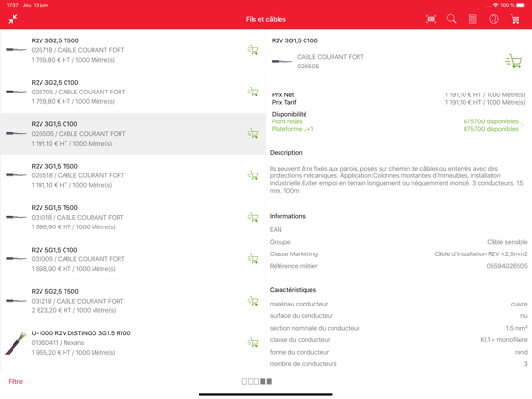Select the R2V 3G1,5 T500 product row

point(133,175)
